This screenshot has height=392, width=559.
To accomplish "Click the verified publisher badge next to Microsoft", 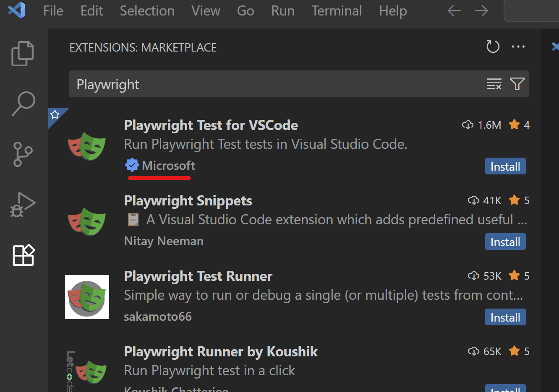I will 132,165.
